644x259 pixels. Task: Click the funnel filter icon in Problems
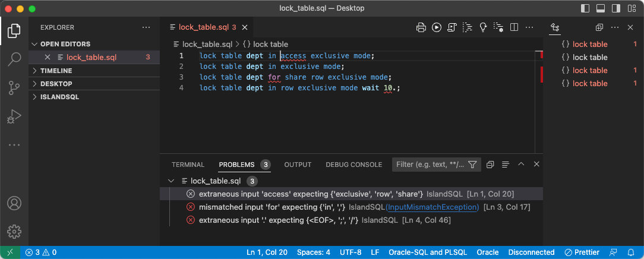pyautogui.click(x=472, y=165)
